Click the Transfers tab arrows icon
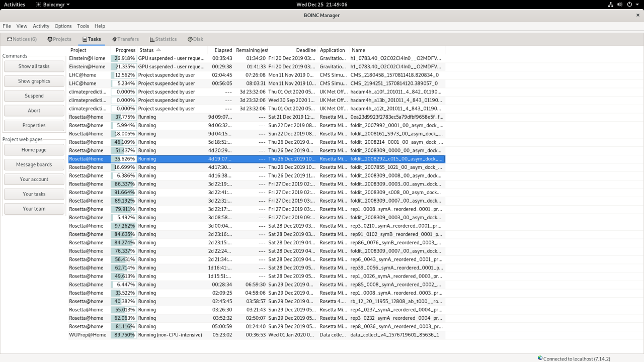Screen dimensions: 644x362 (x=114, y=39)
